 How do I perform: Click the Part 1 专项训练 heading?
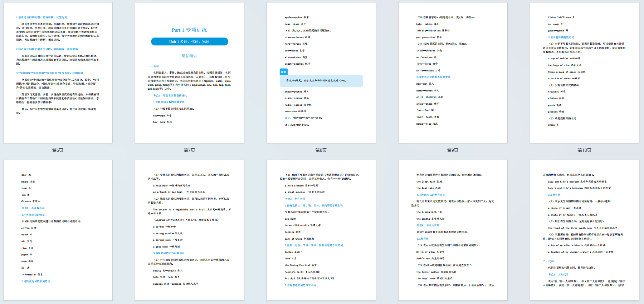(x=190, y=30)
